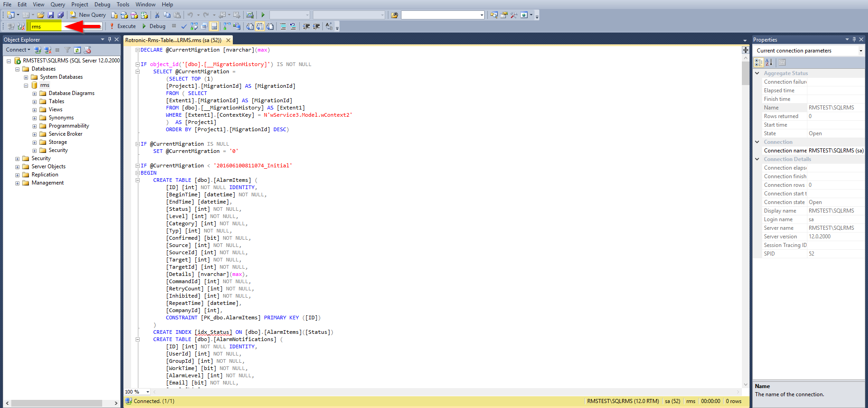Open the Query menu
Viewport: 868px width, 408px height.
click(x=57, y=5)
